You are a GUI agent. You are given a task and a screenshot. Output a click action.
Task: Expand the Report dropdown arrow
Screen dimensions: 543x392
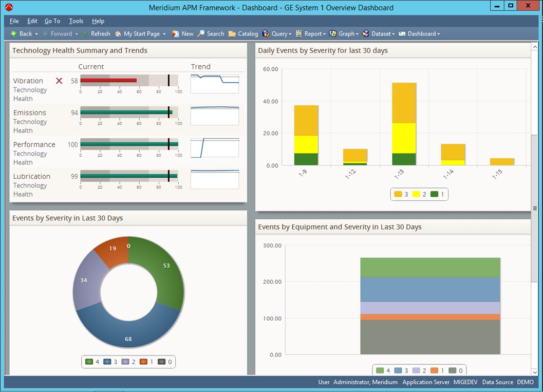[x=324, y=34]
